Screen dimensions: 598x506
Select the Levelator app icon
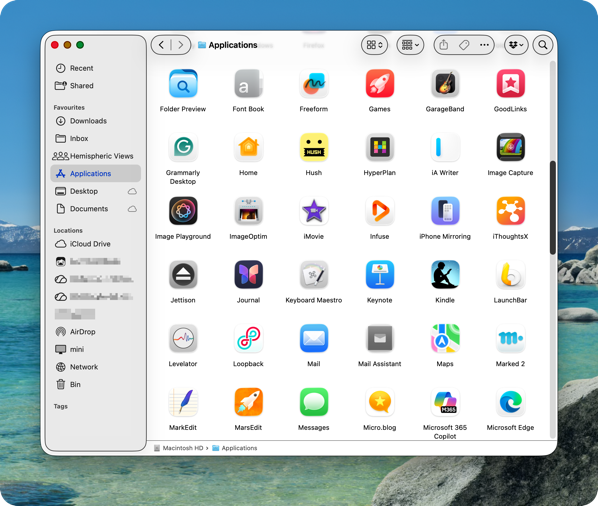click(x=183, y=338)
